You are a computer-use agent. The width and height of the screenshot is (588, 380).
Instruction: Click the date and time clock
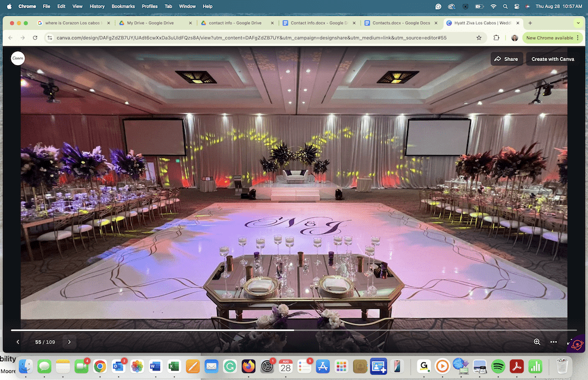(x=559, y=6)
